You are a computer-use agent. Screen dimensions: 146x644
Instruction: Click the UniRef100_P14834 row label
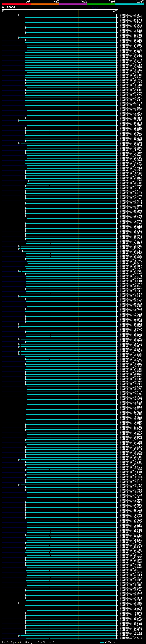coord(131,472)
